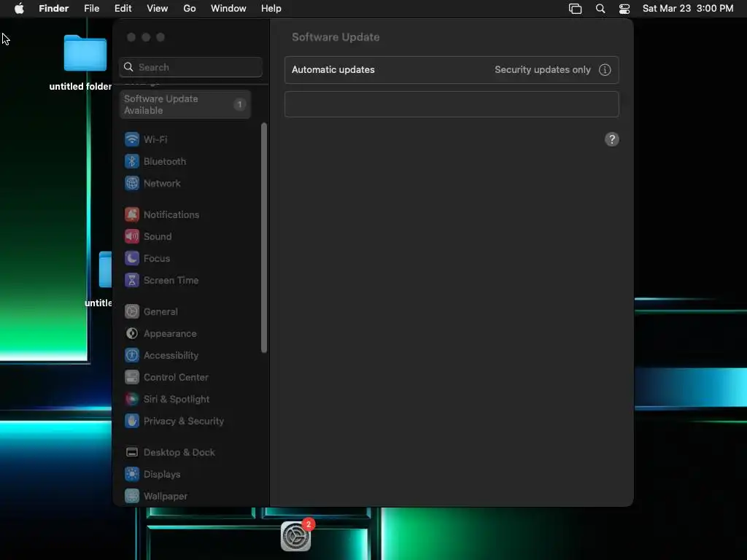The height and width of the screenshot is (560, 747).
Task: Select the Bluetooth sidebar icon
Action: tap(132, 161)
